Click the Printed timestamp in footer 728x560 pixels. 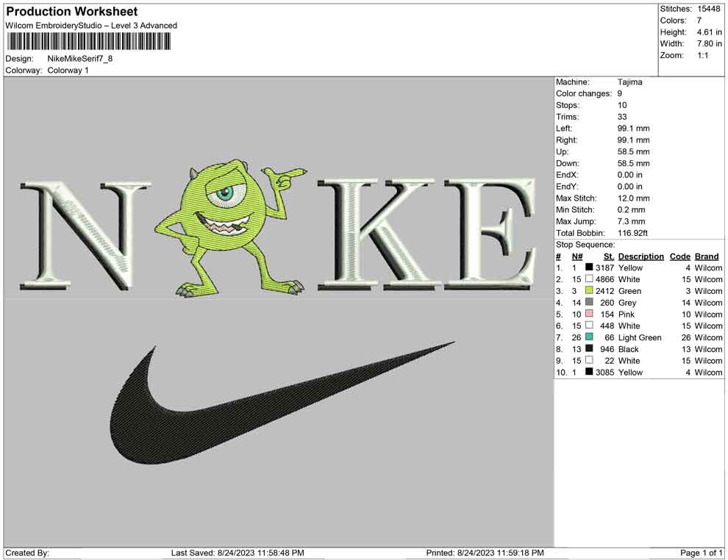[485, 553]
